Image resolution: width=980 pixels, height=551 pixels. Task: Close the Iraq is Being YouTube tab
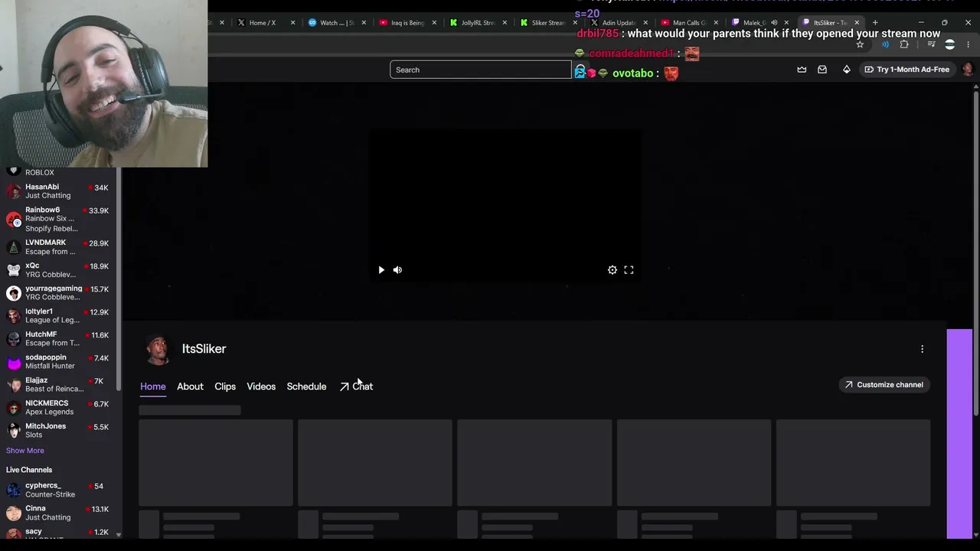coord(434,23)
